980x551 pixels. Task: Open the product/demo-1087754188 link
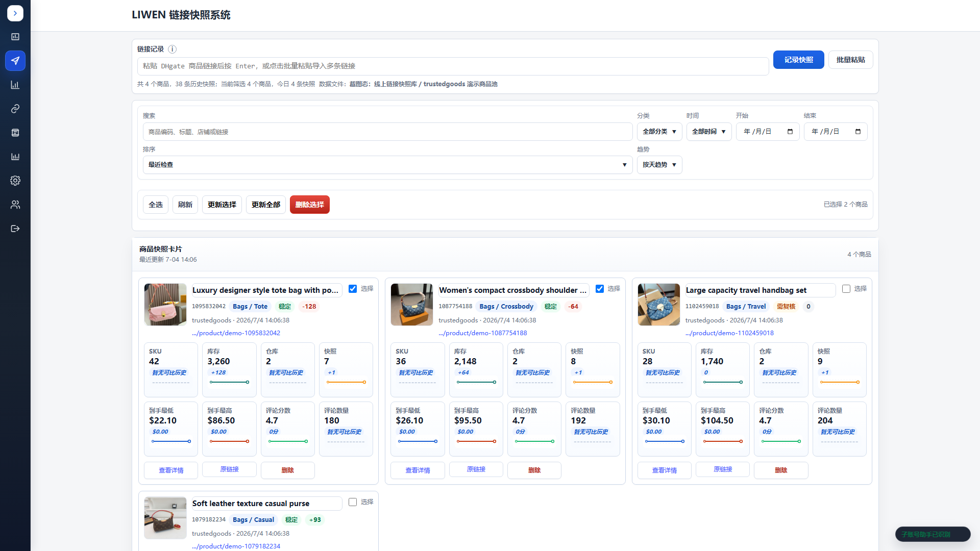click(483, 333)
